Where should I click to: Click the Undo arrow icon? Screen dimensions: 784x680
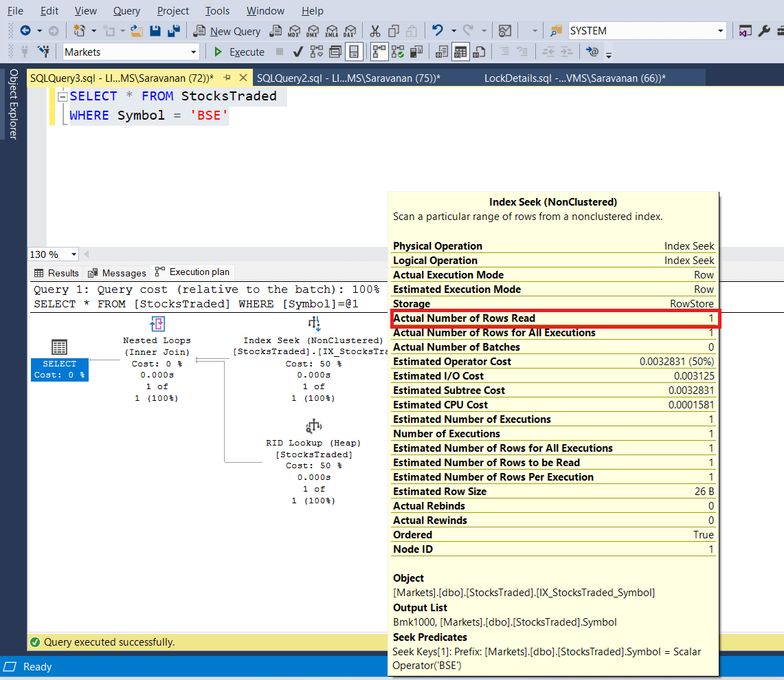click(436, 31)
